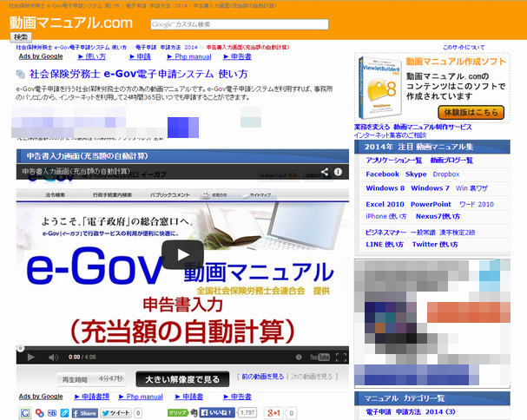The image size is (527, 420).
Task: Click the top 申告書 ad link
Action: point(237,56)
